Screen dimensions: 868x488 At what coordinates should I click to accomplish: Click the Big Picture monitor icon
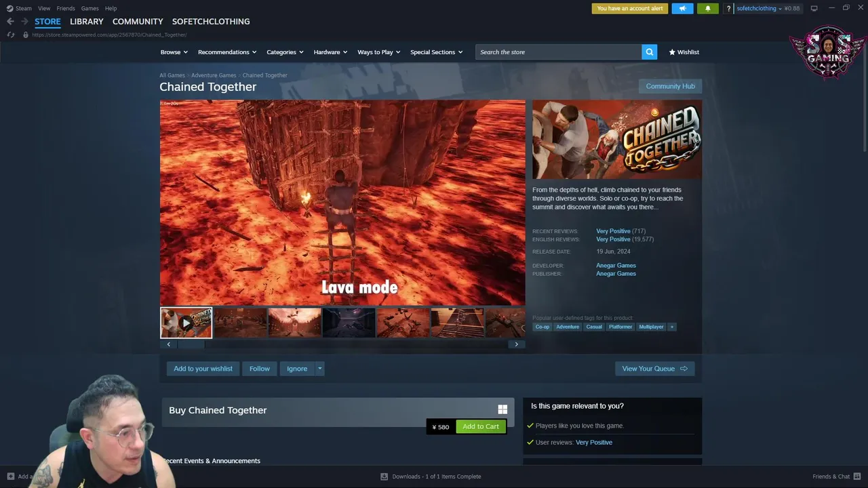point(814,8)
